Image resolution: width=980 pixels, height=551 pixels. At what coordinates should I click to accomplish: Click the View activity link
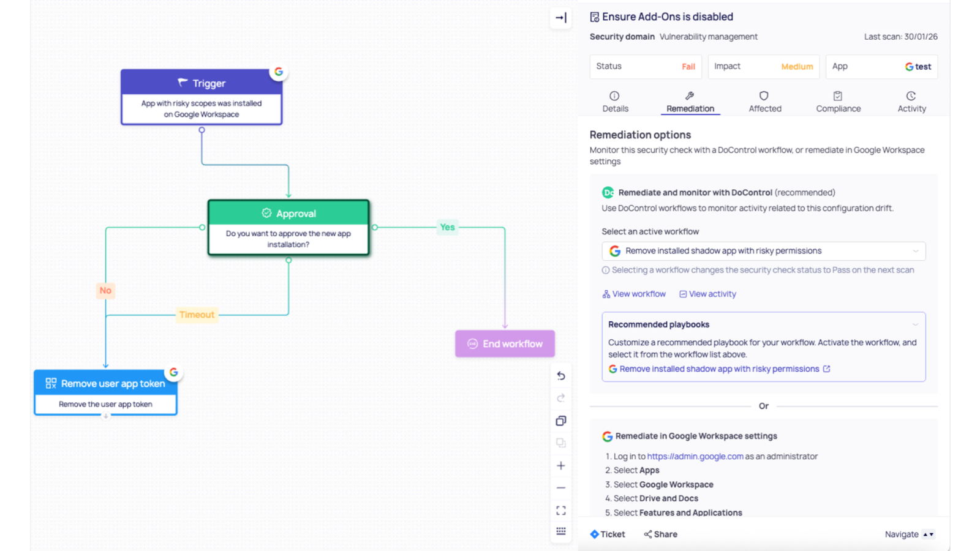(x=707, y=294)
